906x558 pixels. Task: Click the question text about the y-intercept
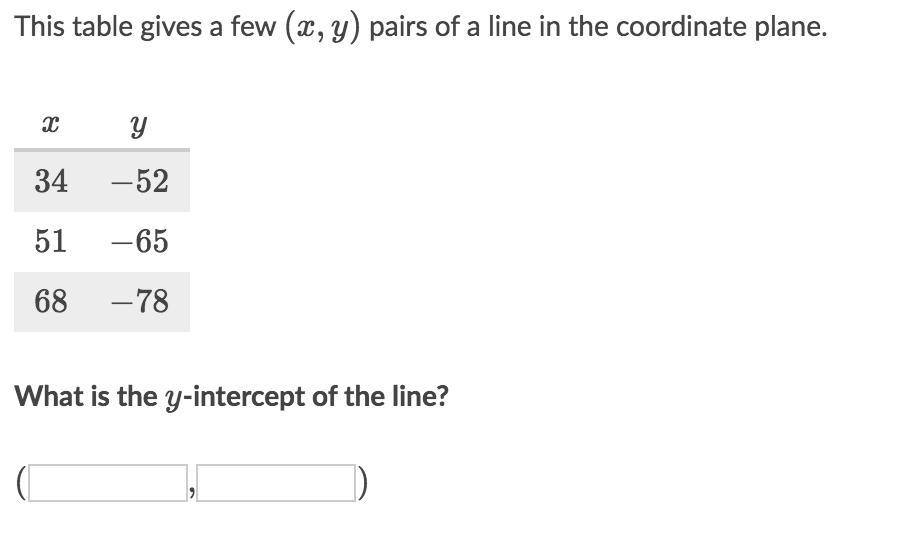(x=231, y=397)
